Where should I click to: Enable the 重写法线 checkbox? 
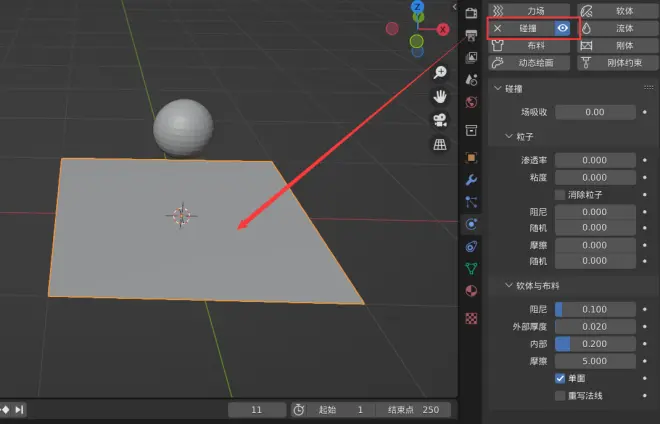pos(560,396)
